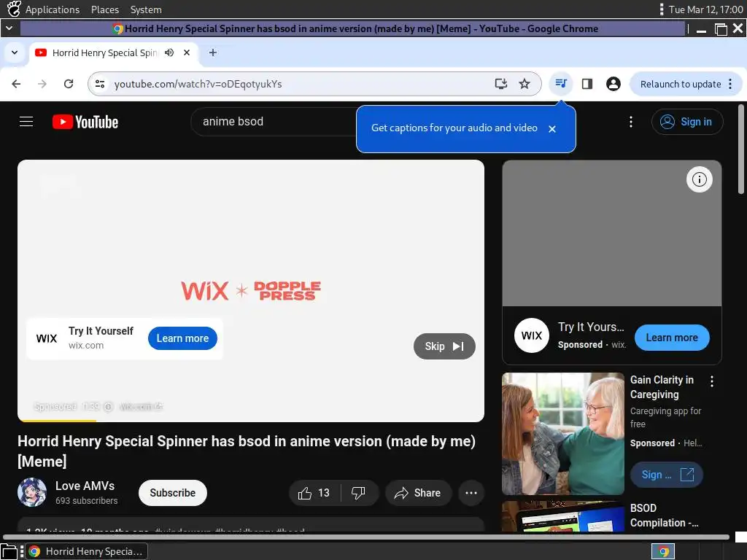Click BSOD Compilation video title
The width and height of the screenshot is (747, 560).
point(664,516)
